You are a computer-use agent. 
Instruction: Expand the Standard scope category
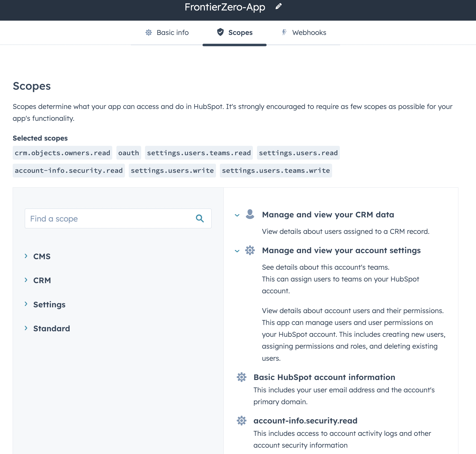(26, 328)
